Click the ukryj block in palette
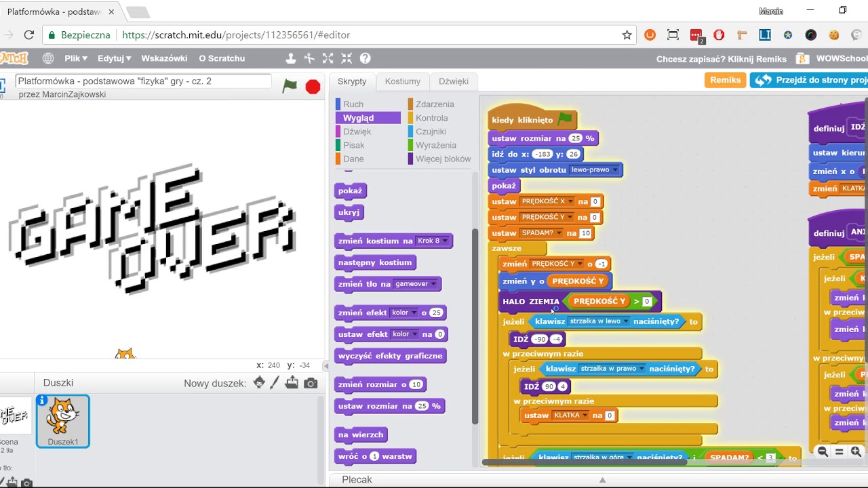This screenshot has height=488, width=868. coord(349,212)
